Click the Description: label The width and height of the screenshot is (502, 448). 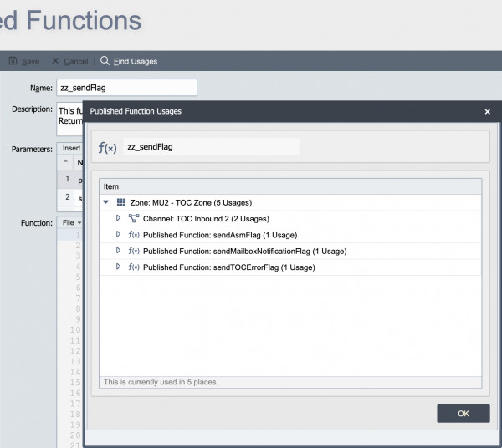pyautogui.click(x=32, y=109)
